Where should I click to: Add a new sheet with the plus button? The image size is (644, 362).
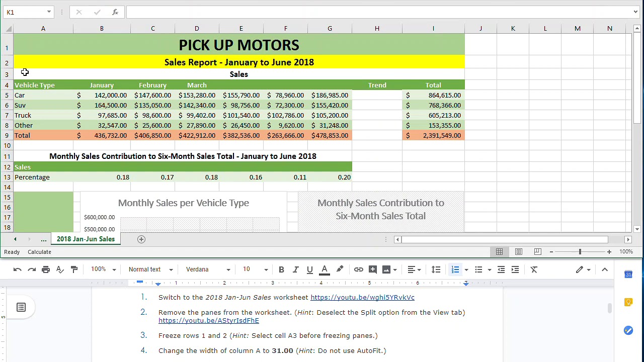point(141,239)
